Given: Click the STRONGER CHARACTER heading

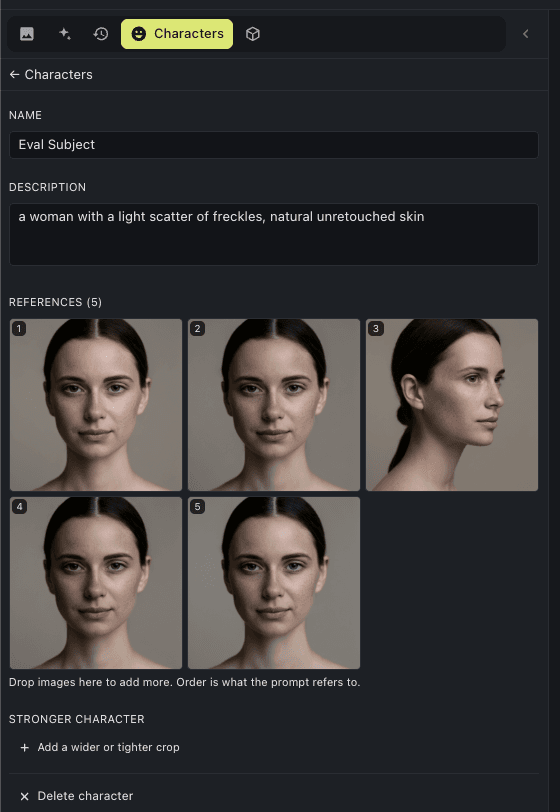Looking at the screenshot, I should pyautogui.click(x=77, y=719).
